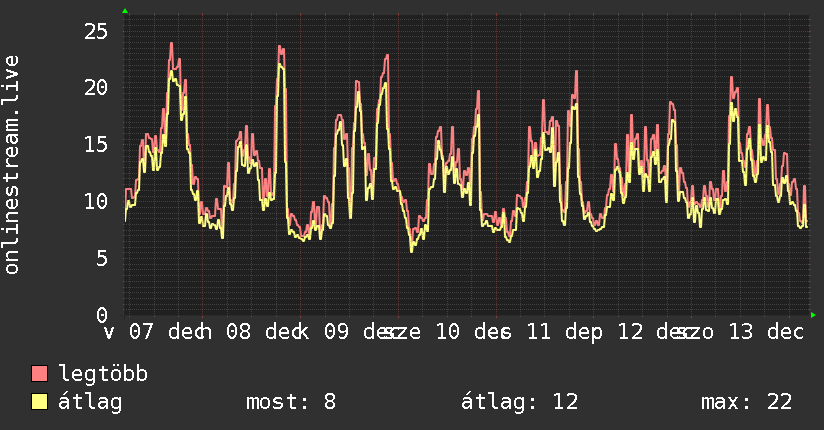This screenshot has height=430, width=824.
Task: Click the y-axis label 0
Action: pos(102,315)
